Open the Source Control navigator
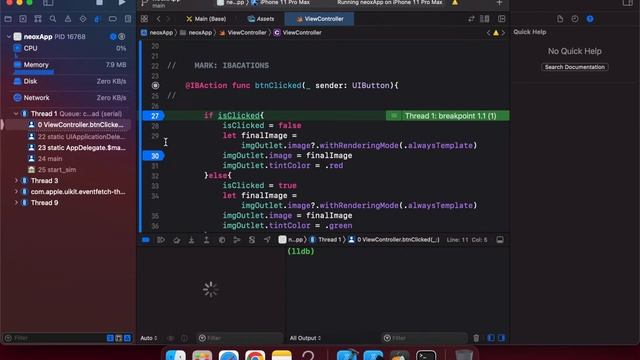 click(x=23, y=19)
